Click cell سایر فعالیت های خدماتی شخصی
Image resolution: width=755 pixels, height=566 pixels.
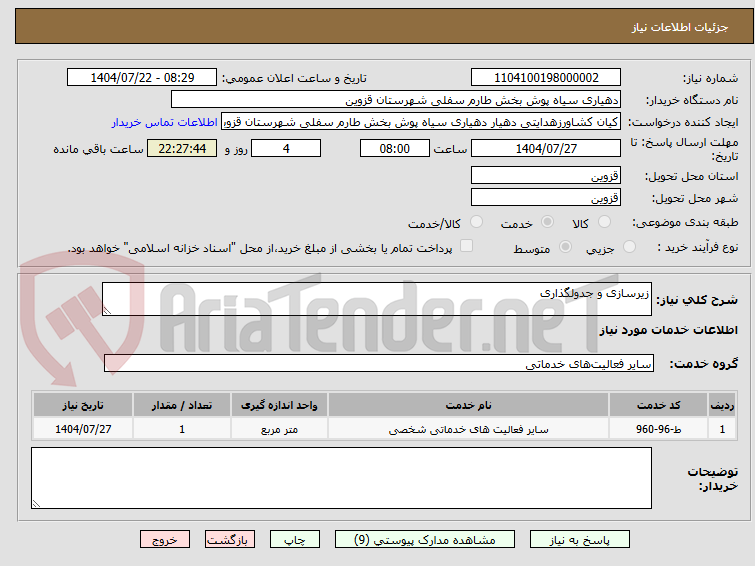click(469, 429)
